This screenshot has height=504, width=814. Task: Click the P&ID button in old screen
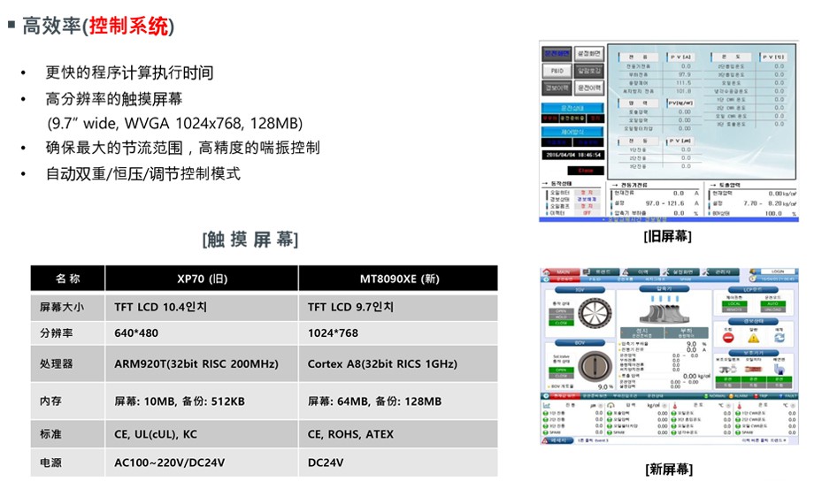[x=555, y=71]
